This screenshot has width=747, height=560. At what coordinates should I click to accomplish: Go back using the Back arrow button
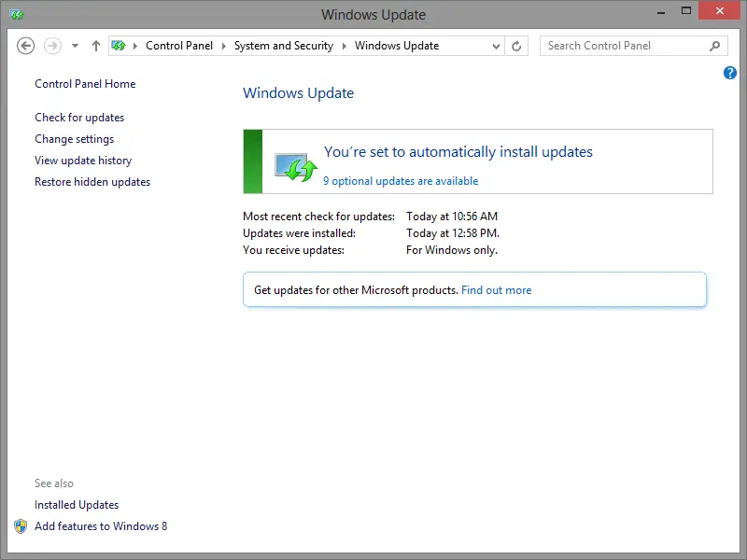click(26, 46)
